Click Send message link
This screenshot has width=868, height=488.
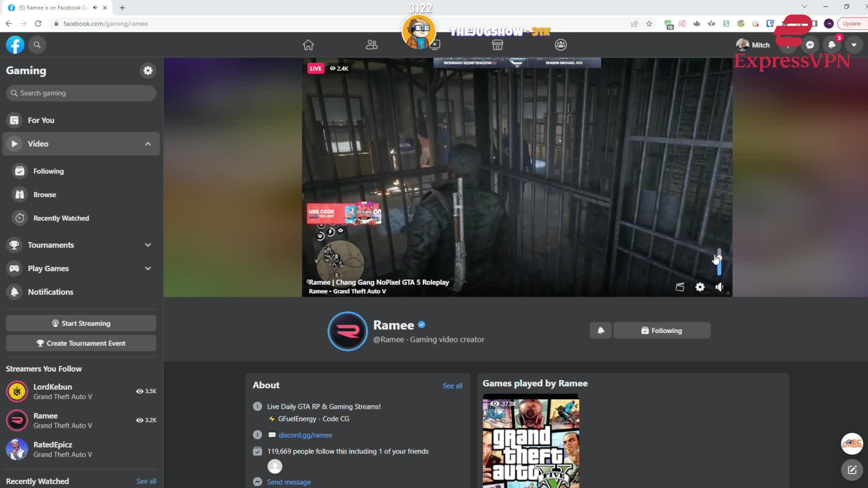point(289,482)
